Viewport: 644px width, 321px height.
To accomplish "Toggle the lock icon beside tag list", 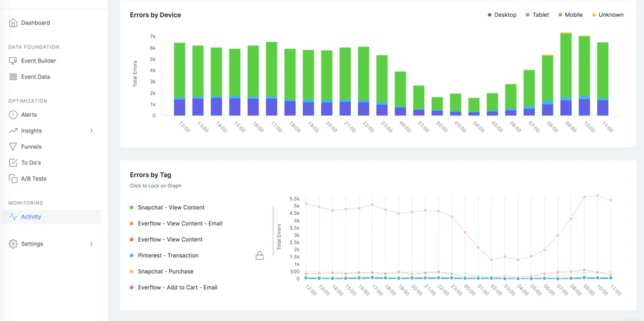I will click(260, 255).
